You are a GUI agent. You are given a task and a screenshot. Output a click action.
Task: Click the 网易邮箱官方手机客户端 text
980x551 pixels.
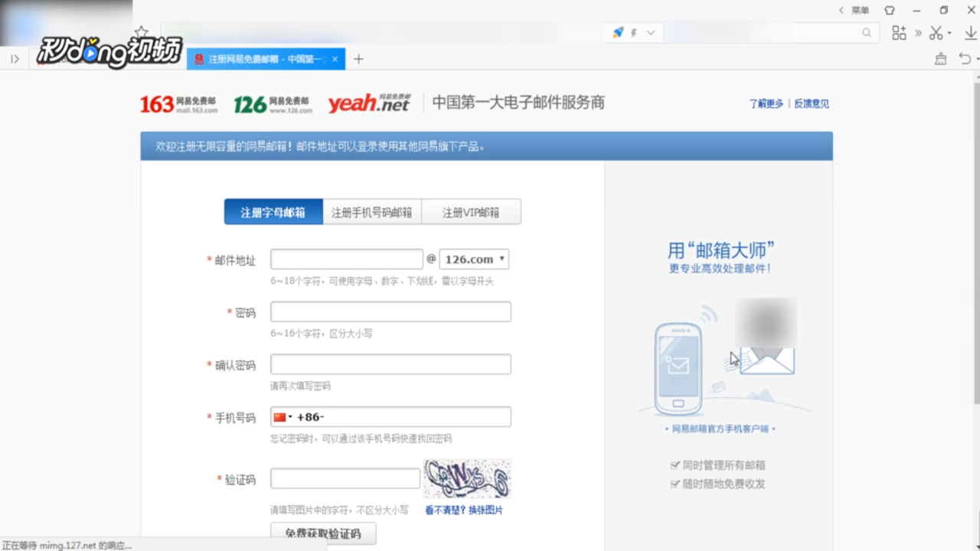[x=720, y=429]
